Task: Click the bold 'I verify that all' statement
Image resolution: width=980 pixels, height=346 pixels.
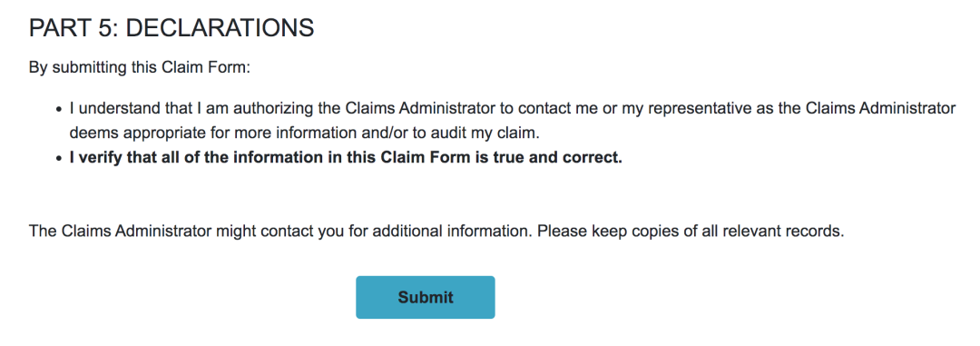Action: click(346, 158)
